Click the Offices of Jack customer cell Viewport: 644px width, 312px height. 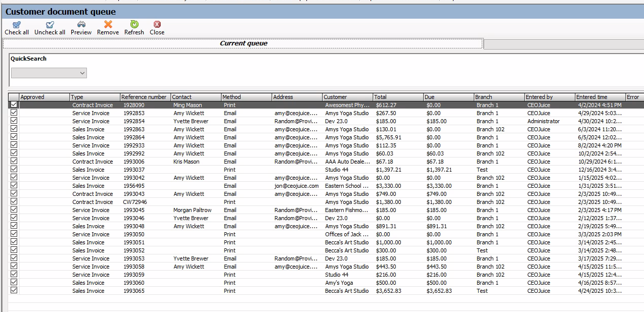pyautogui.click(x=348, y=234)
